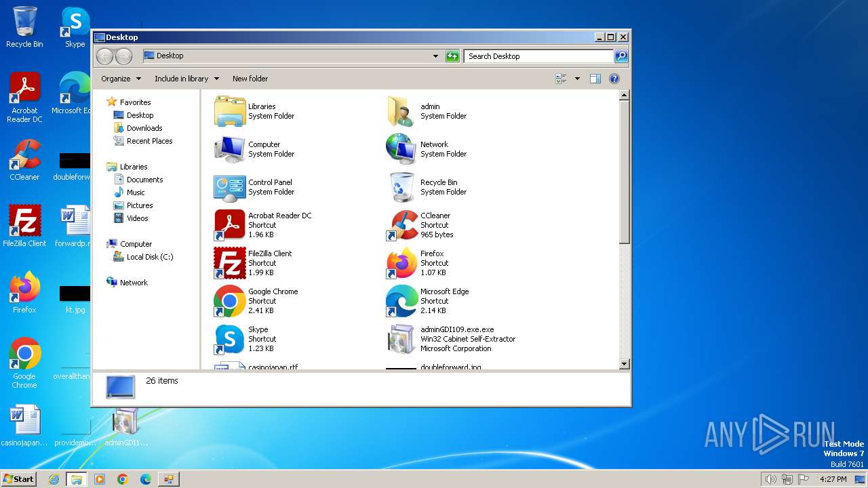
Task: Click the green Refresh button beside address bar
Action: pyautogui.click(x=452, y=56)
